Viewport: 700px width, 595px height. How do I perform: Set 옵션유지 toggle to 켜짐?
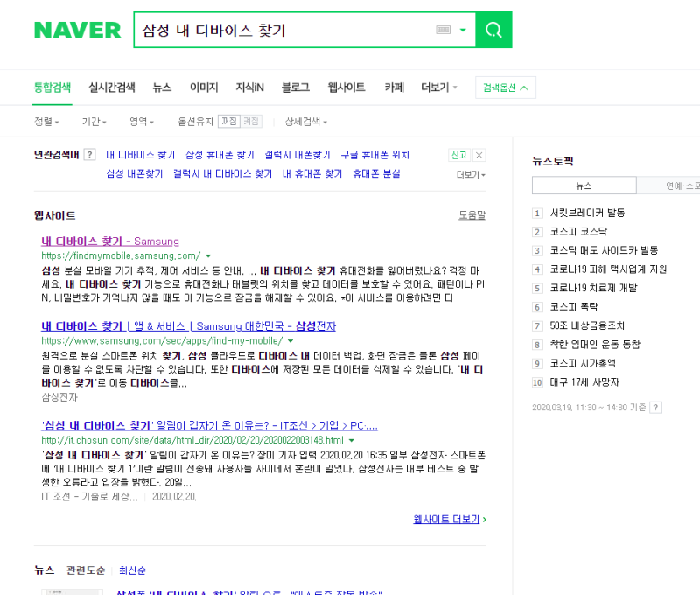coord(251,122)
